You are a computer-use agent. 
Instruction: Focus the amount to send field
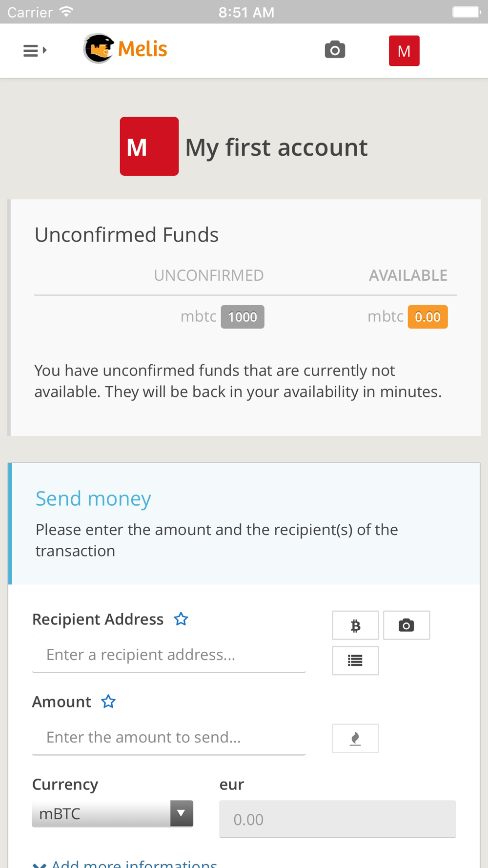pyautogui.click(x=169, y=737)
